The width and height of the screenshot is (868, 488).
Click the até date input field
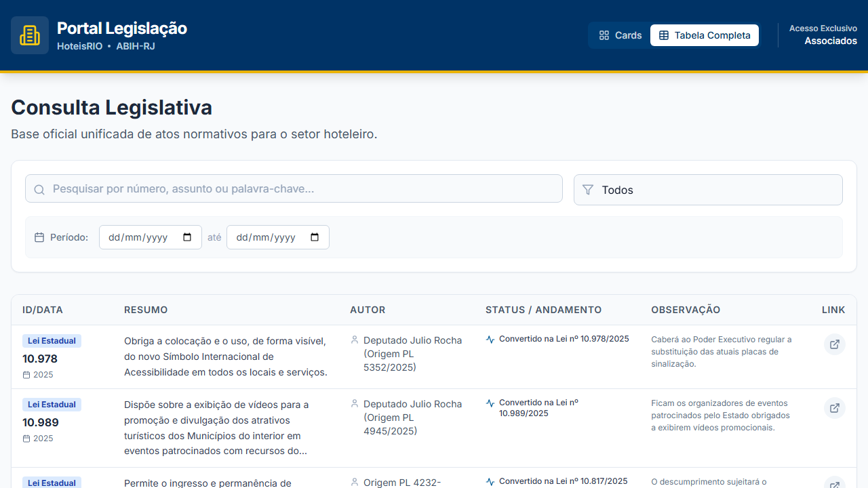278,237
